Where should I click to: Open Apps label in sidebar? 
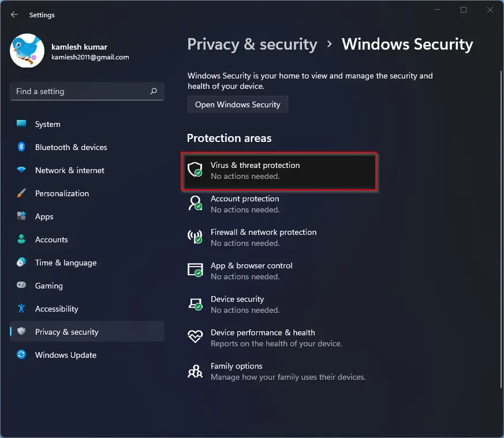[x=44, y=217]
